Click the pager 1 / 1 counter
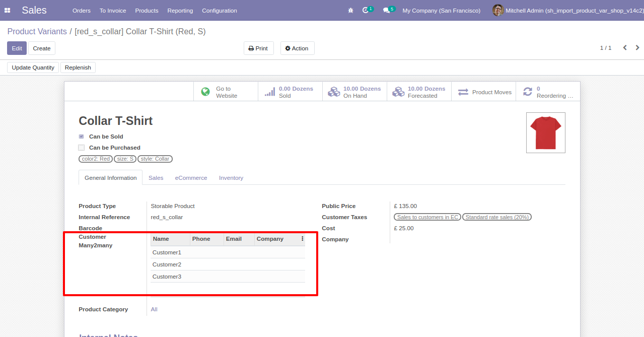The width and height of the screenshot is (644, 337). coord(605,48)
